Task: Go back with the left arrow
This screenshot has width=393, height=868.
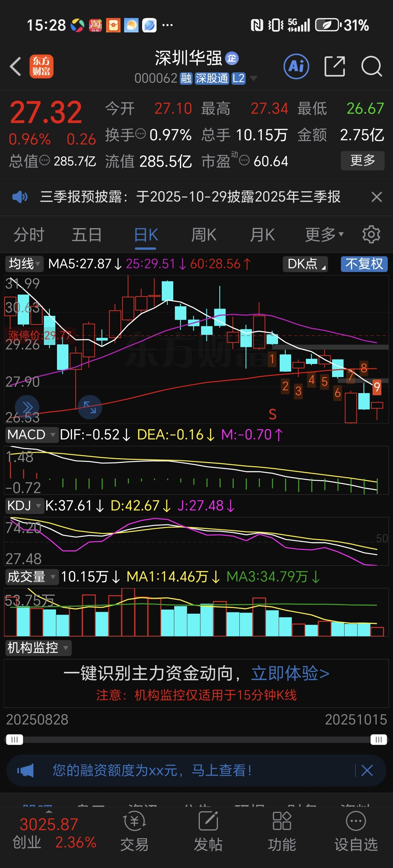Action: coord(15,66)
